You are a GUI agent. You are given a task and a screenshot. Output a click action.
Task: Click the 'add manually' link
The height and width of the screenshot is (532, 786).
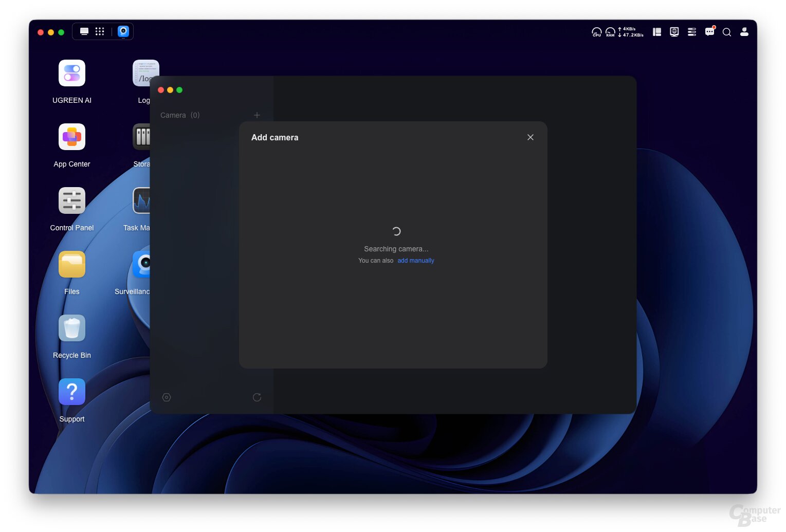[416, 261]
